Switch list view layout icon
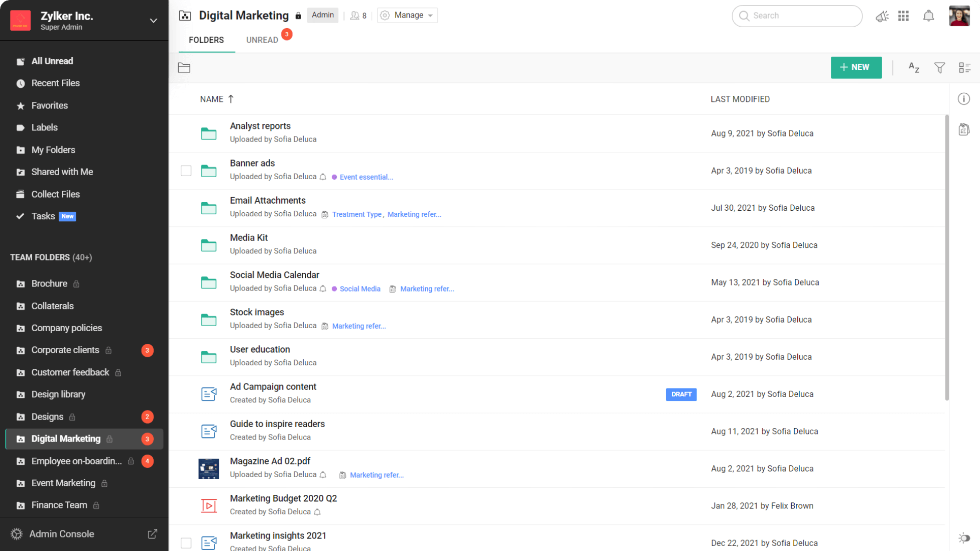The height and width of the screenshot is (551, 980). [964, 68]
